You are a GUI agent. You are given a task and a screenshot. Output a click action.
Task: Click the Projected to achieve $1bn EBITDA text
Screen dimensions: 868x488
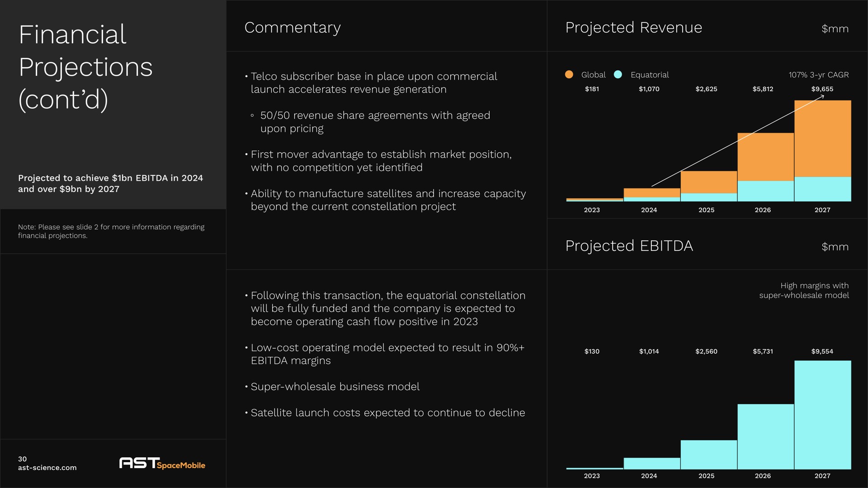[111, 183]
